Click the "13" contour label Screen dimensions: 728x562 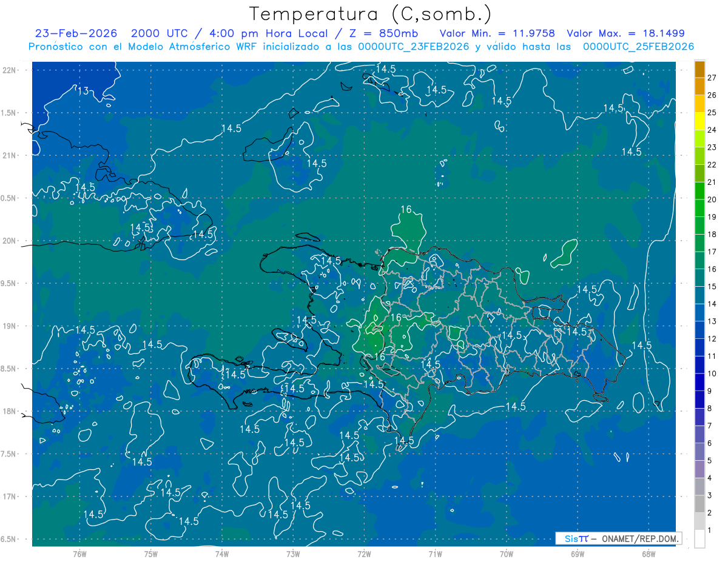(x=83, y=91)
